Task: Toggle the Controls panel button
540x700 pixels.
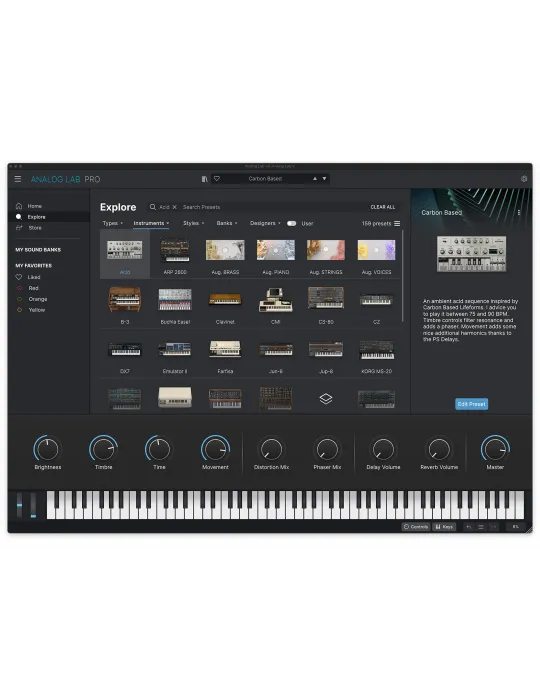Action: point(416,527)
